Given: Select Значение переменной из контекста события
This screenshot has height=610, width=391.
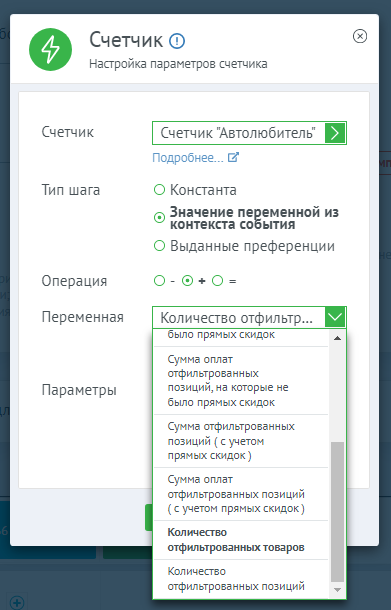Looking at the screenshot, I should click(x=246, y=218).
